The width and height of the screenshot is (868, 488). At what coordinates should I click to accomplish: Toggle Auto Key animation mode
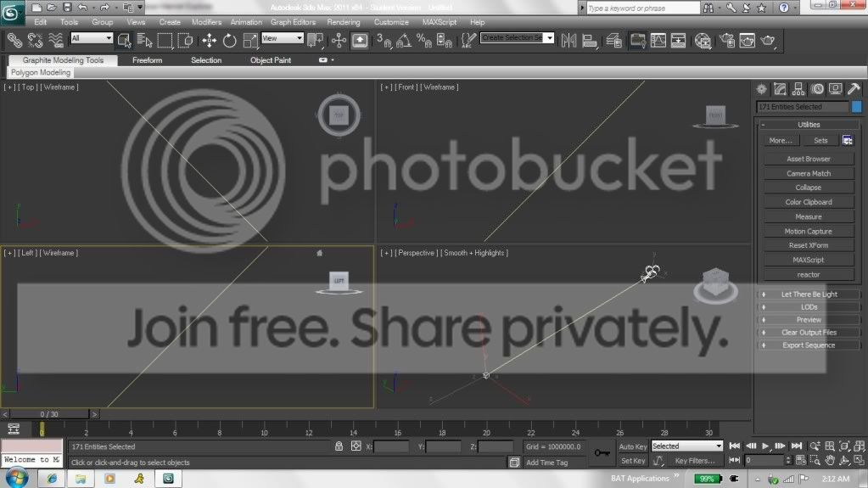[633, 446]
